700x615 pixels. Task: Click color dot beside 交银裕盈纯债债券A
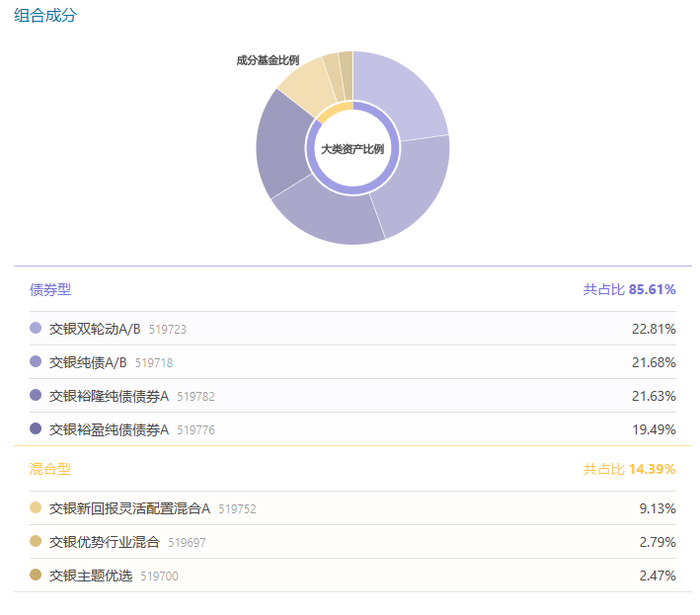pos(36,428)
